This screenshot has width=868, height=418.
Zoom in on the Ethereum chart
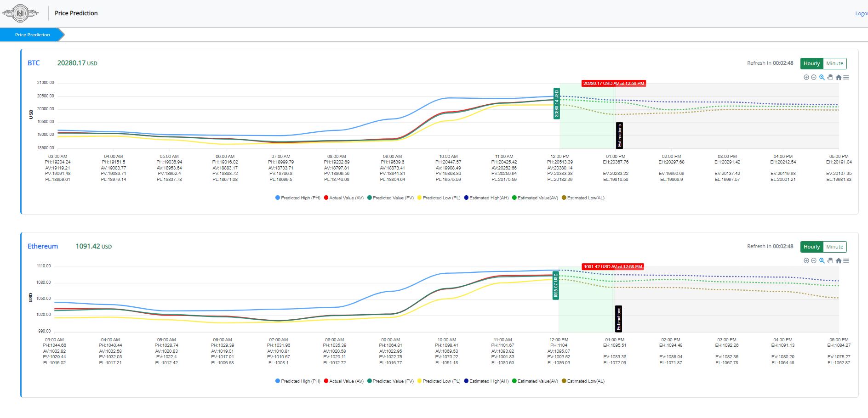[x=806, y=260]
